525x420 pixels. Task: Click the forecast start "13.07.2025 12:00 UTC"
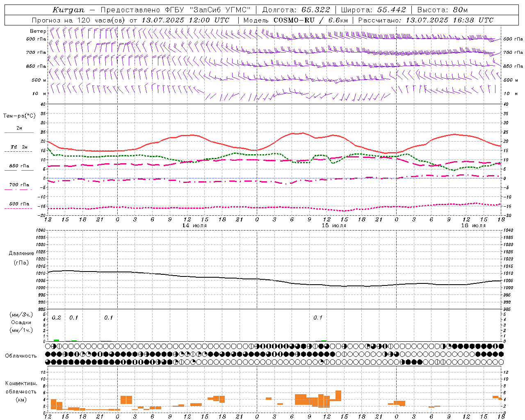coord(185,20)
